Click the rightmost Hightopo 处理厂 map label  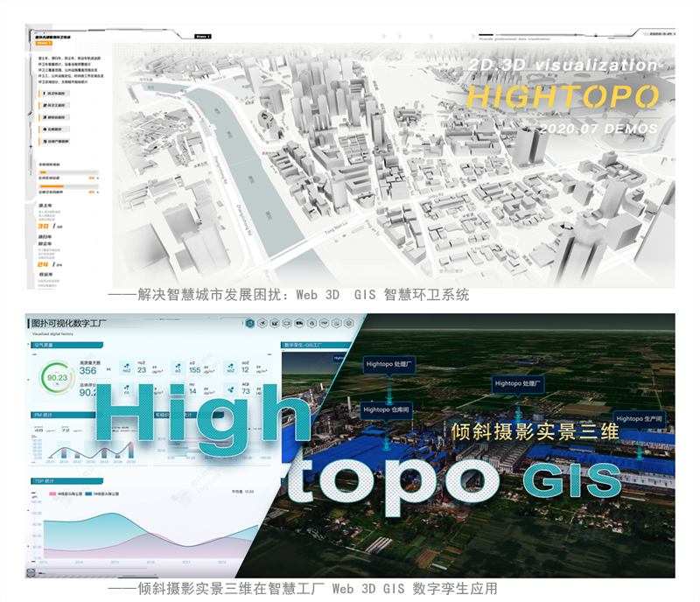pos(517,383)
